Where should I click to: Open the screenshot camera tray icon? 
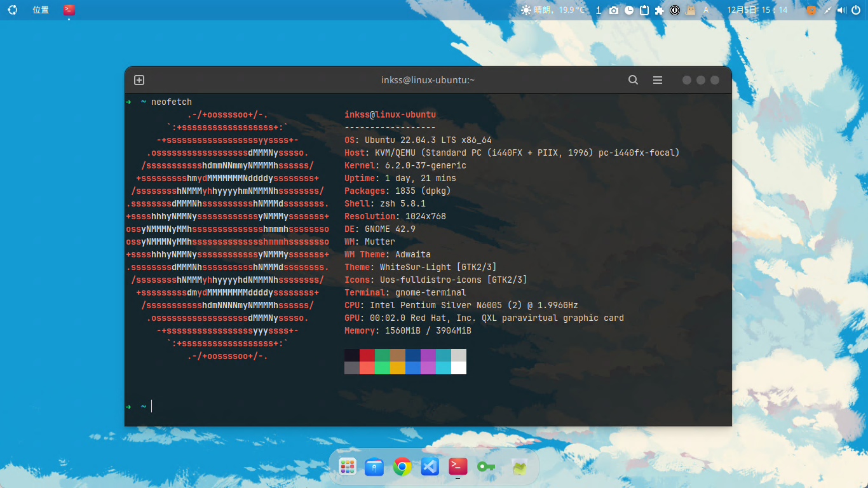click(613, 10)
